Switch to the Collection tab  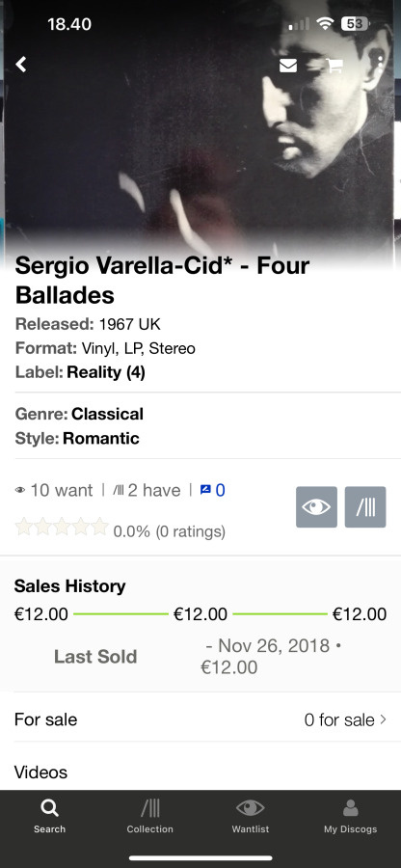[x=149, y=817]
